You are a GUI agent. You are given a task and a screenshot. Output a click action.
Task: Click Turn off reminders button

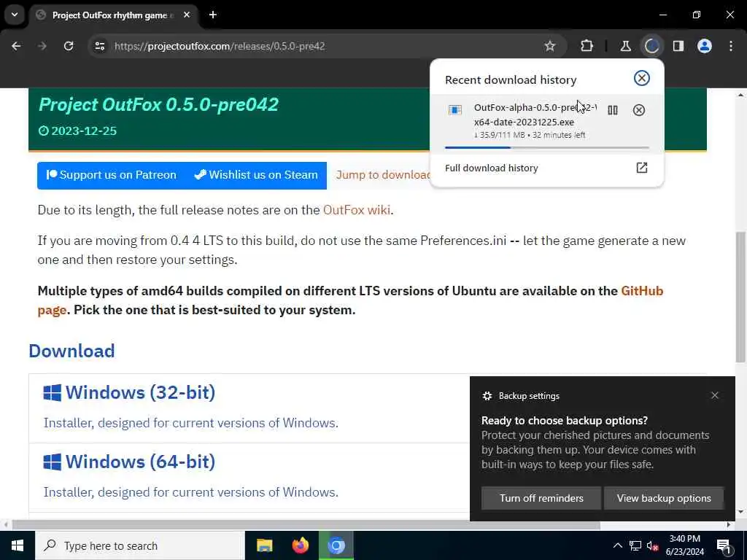click(541, 498)
